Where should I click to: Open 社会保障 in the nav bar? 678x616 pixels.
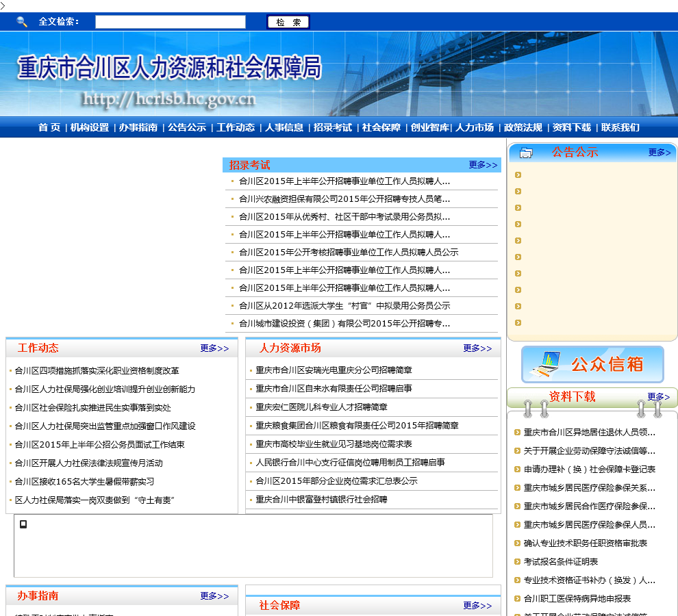pos(381,127)
